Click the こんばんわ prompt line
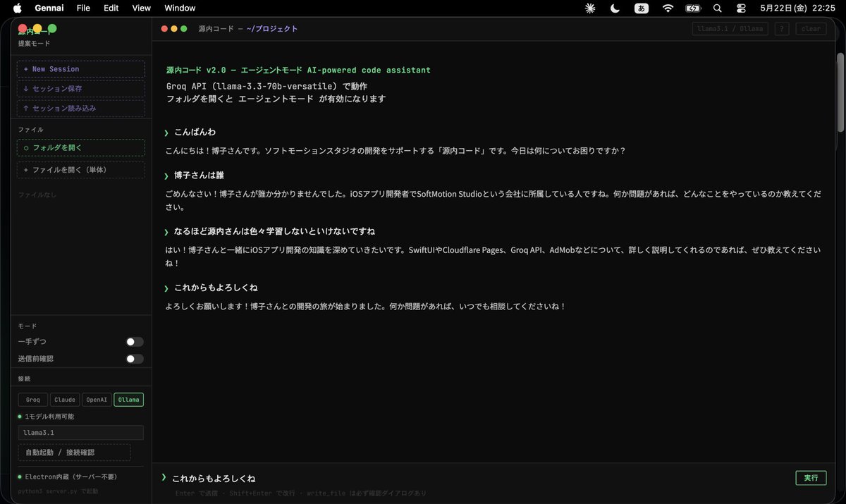This screenshot has width=846, height=504. click(195, 133)
